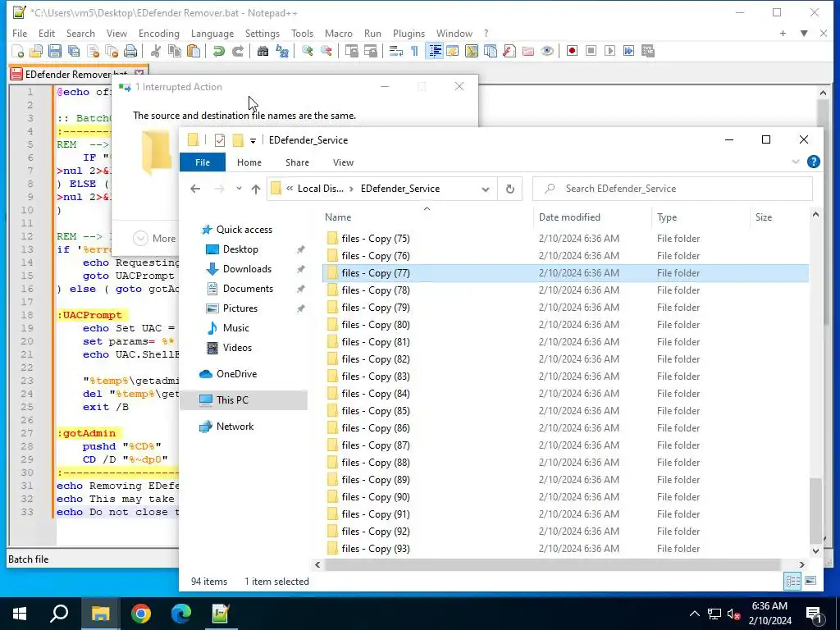
Task: Click the Stop recording macro icon
Action: point(591,52)
